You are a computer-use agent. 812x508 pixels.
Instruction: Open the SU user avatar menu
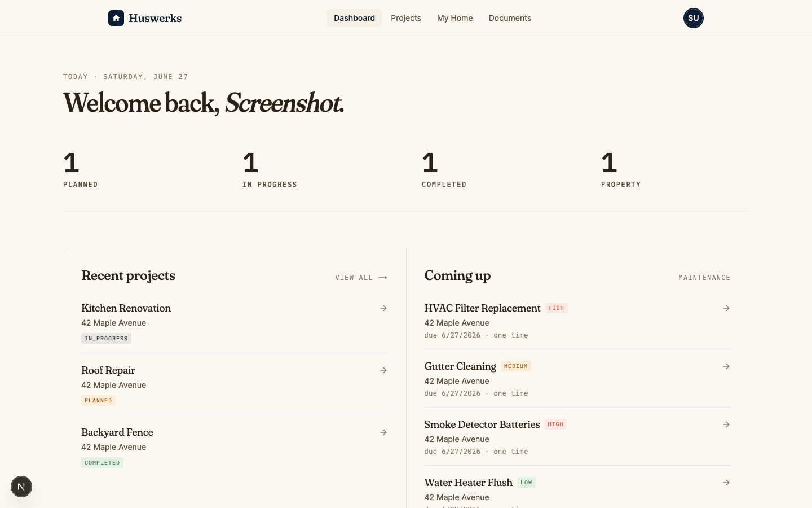pos(694,18)
